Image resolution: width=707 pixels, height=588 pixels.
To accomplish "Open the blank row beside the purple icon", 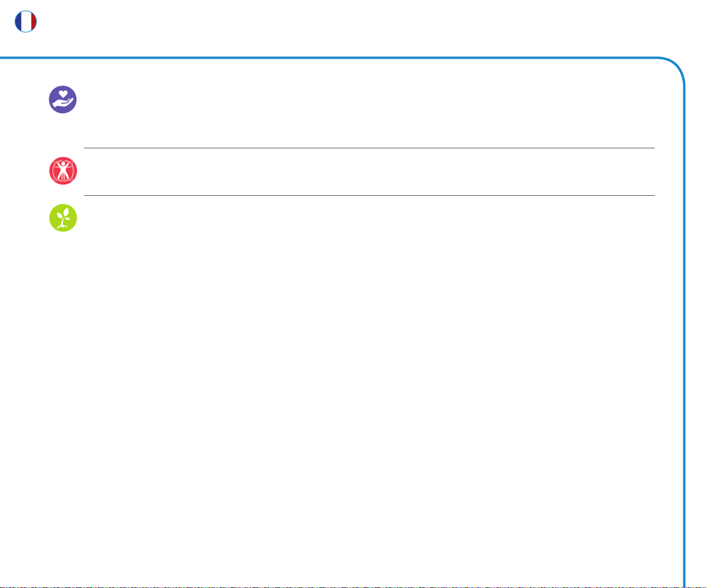I will [x=370, y=114].
